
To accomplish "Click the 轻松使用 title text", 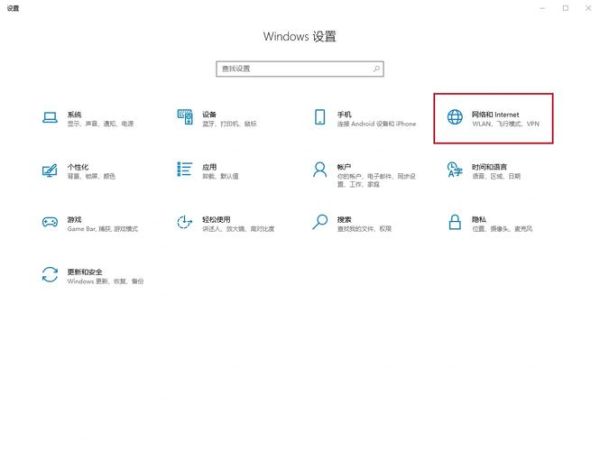I will pyautogui.click(x=216, y=220).
